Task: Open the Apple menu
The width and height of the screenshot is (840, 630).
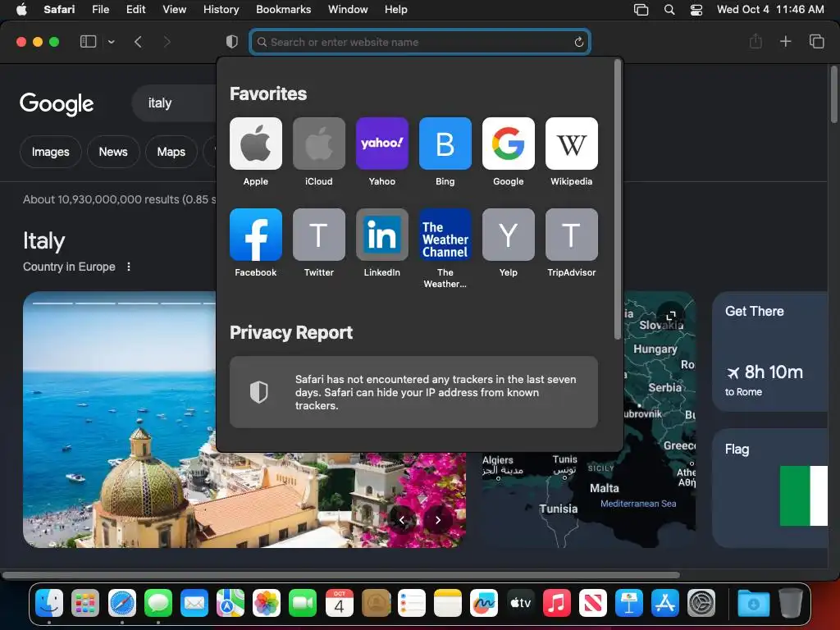Action: click(21, 9)
